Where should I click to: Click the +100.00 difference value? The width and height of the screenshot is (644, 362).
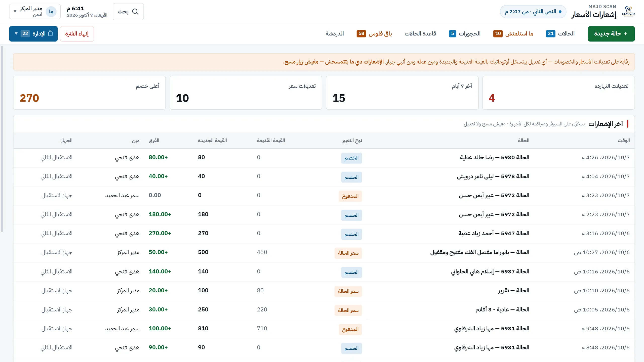pos(160,328)
